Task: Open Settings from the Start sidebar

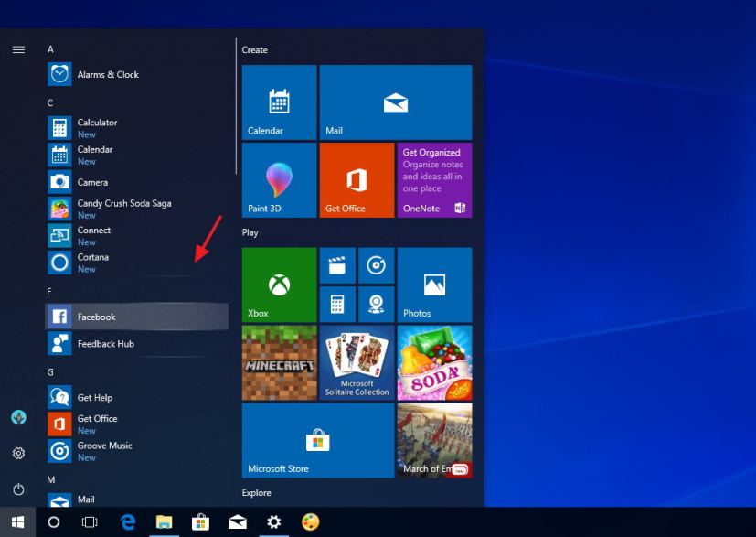Action: coord(18,453)
